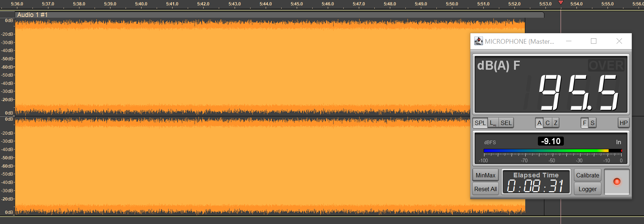The image size is (644, 224).
Task: Open the Logger
Action: coord(587,189)
